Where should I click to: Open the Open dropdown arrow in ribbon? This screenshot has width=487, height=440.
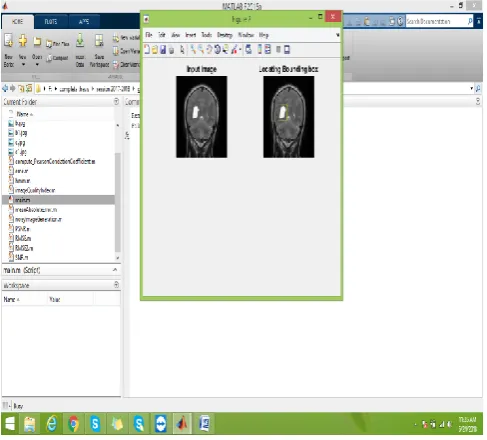[37, 64]
